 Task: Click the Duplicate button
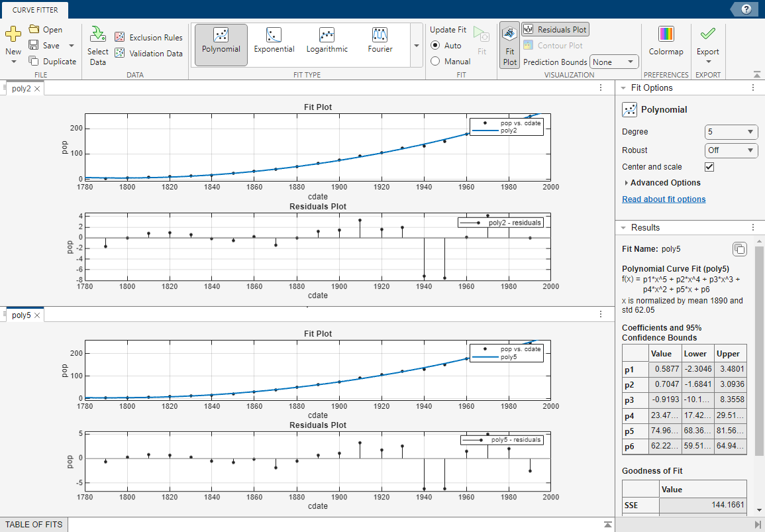[53, 62]
